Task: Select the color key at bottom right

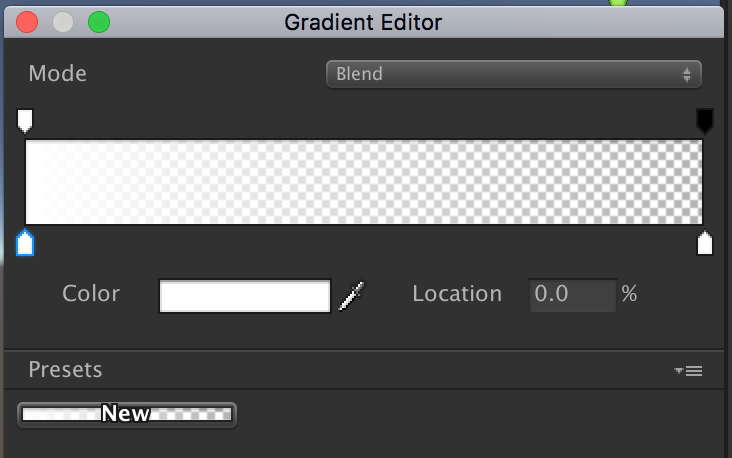Action: tap(704, 243)
